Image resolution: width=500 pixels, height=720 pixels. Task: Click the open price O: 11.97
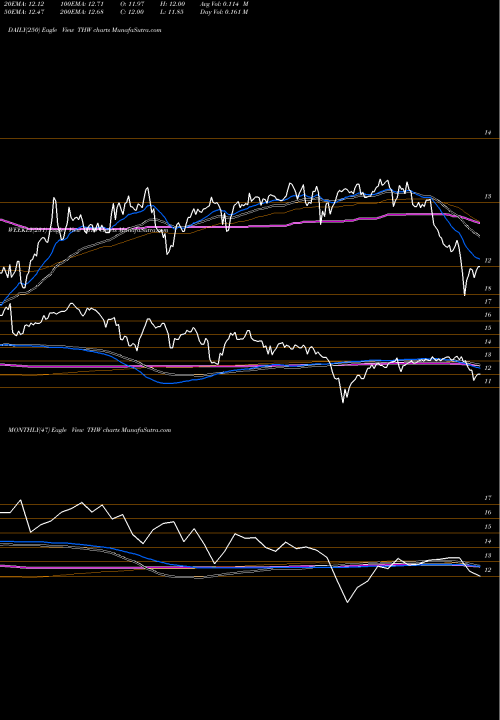(x=133, y=4)
